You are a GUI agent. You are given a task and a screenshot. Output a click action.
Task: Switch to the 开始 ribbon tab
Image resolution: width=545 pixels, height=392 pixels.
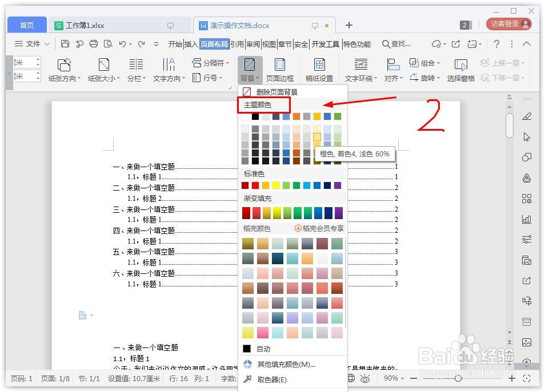(174, 44)
